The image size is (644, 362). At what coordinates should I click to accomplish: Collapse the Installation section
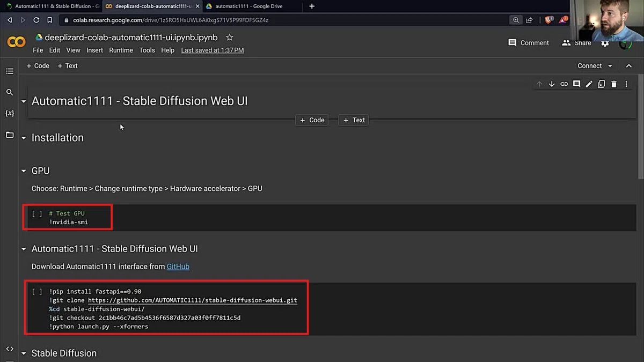point(24,138)
